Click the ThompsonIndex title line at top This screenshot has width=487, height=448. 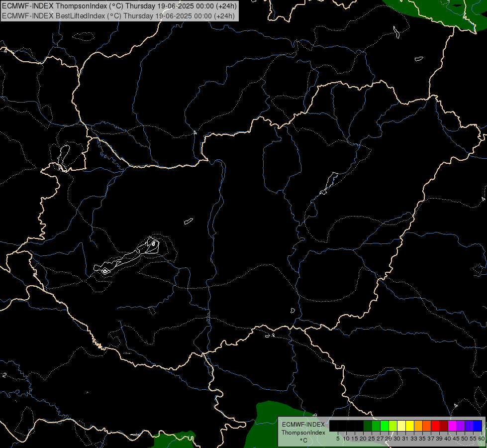119,6
